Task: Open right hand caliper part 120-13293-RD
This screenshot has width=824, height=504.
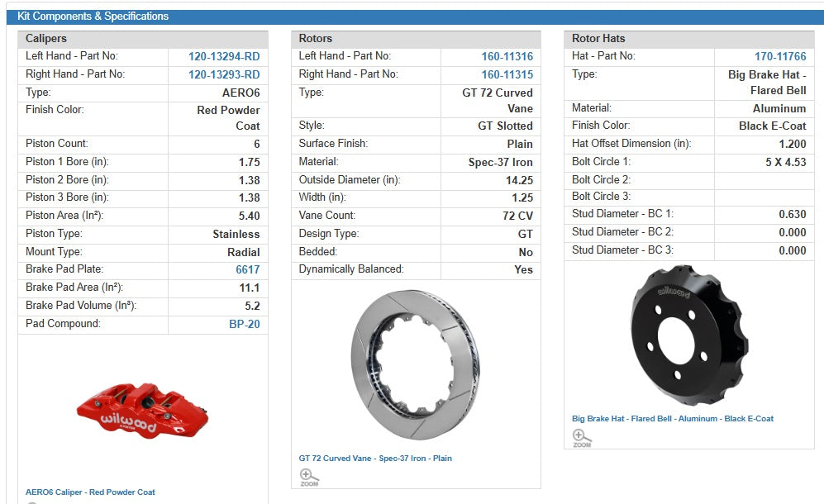Action: coord(224,74)
